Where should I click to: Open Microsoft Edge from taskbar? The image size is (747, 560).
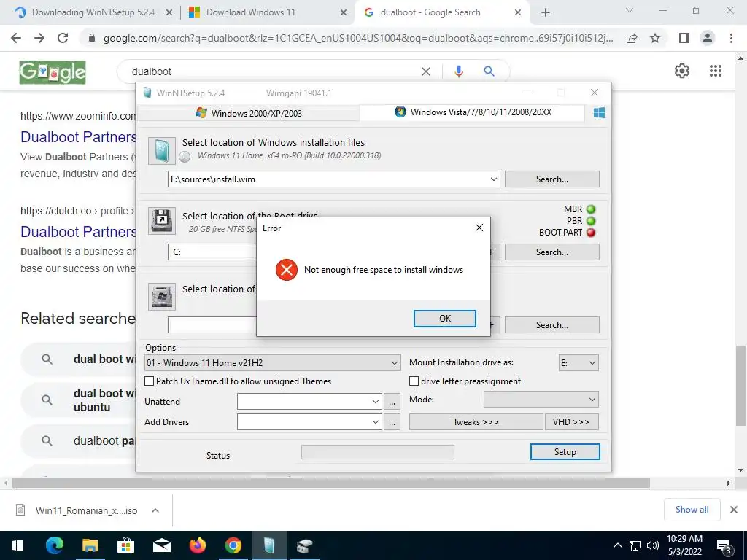tap(54, 545)
